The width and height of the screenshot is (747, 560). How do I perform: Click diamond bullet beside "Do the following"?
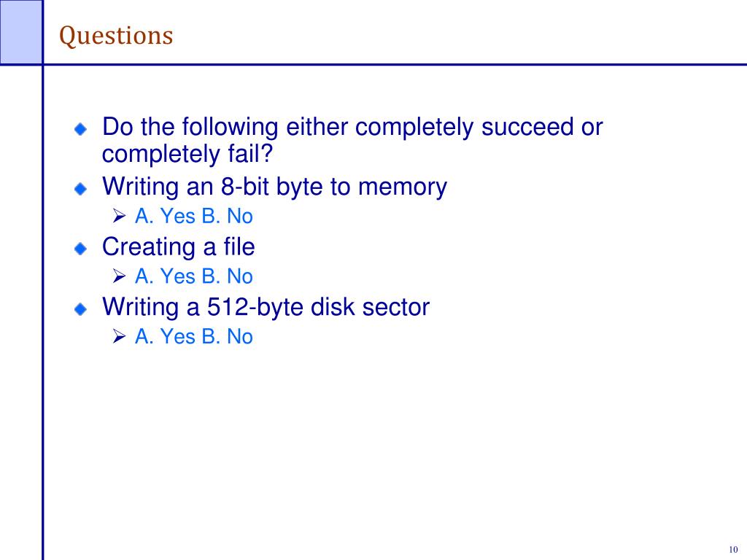[81, 128]
